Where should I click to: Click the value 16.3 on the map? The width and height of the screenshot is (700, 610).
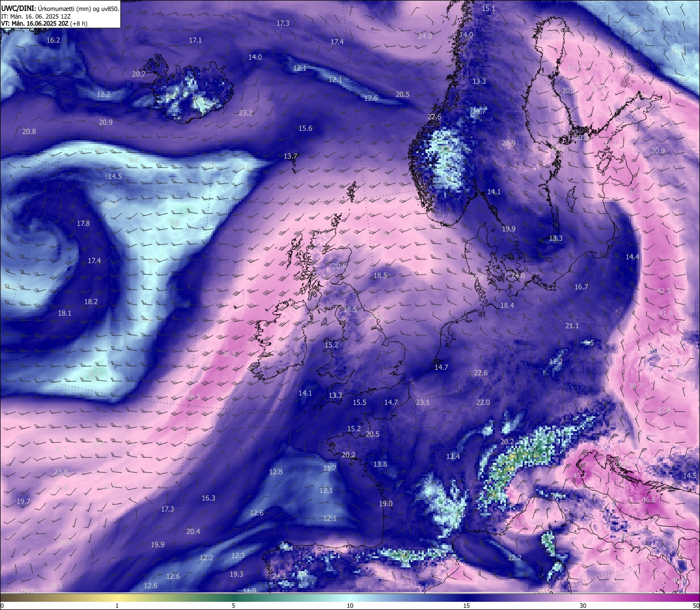point(208,498)
